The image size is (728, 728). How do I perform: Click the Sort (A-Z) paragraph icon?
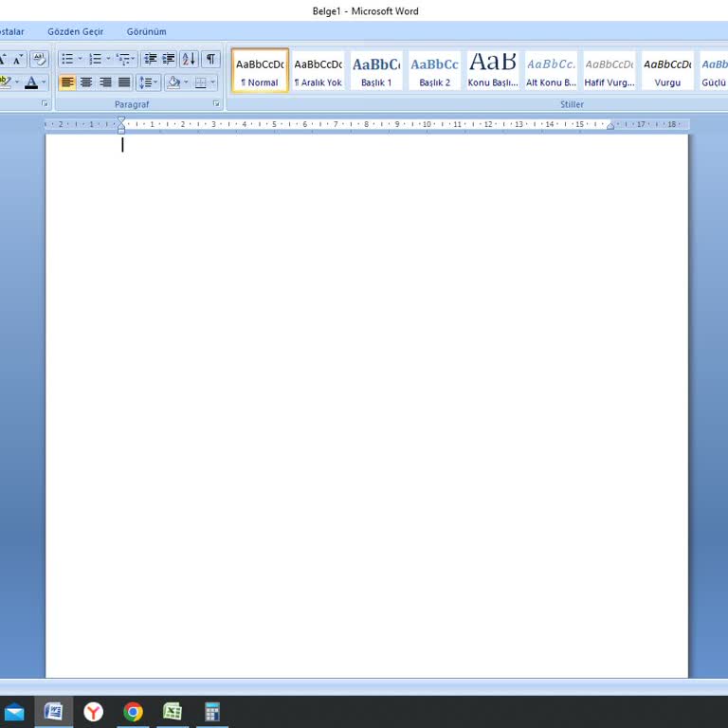[x=189, y=59]
